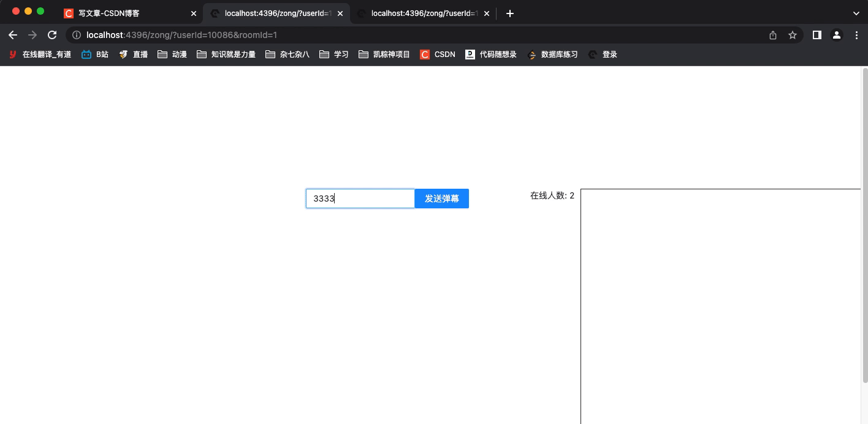Click the 发送弹幕 button
This screenshot has width=868, height=424.
pyautogui.click(x=442, y=199)
